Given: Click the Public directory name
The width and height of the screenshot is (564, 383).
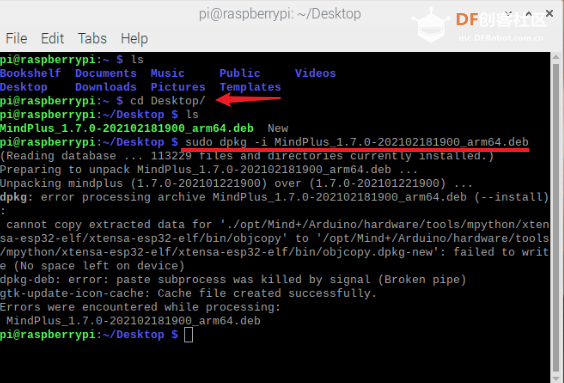Looking at the screenshot, I should pos(240,73).
